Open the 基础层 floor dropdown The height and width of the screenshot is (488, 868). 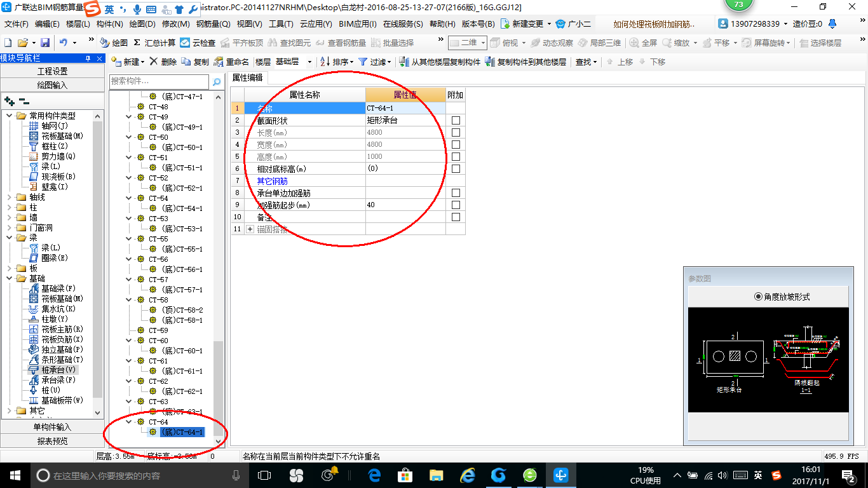tap(309, 62)
